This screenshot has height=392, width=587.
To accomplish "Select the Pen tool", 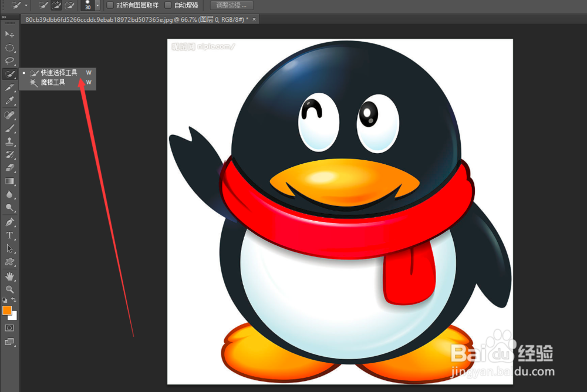I will [x=9, y=222].
